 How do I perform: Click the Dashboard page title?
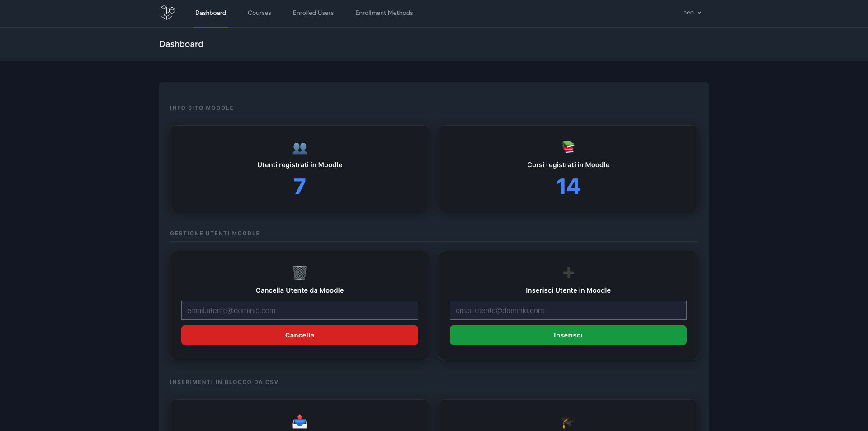pyautogui.click(x=181, y=44)
